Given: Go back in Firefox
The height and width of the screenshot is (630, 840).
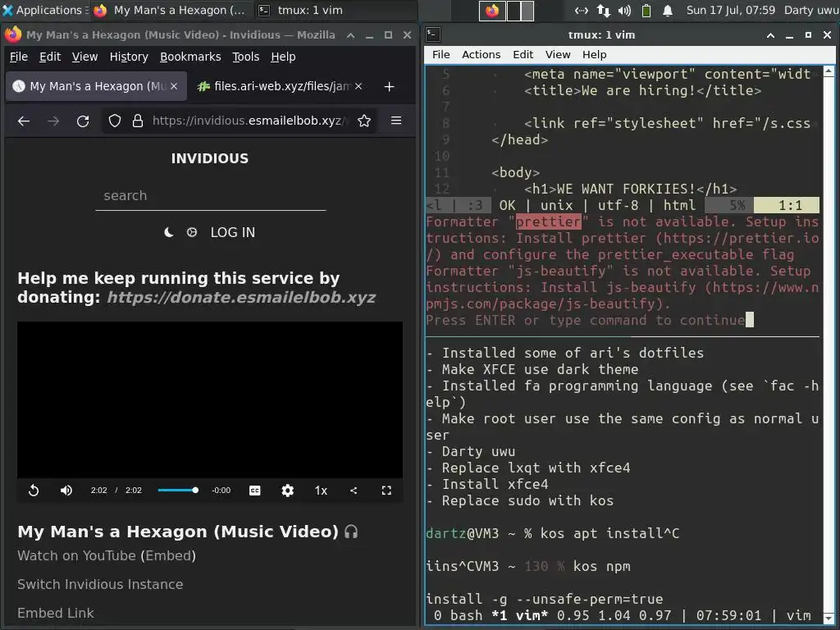Looking at the screenshot, I should (24, 121).
